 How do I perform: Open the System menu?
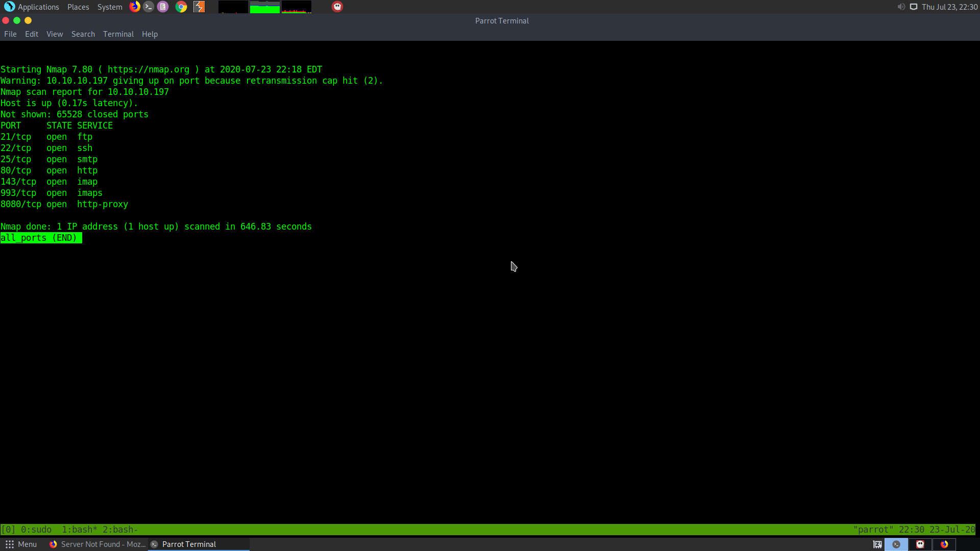click(110, 7)
